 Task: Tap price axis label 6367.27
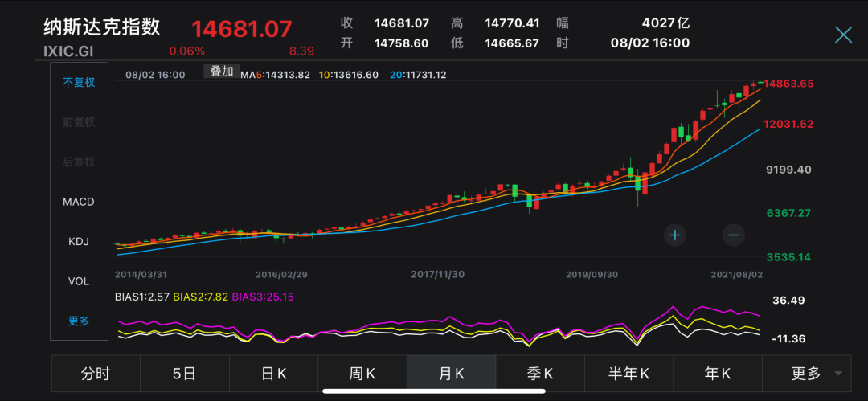click(x=789, y=213)
